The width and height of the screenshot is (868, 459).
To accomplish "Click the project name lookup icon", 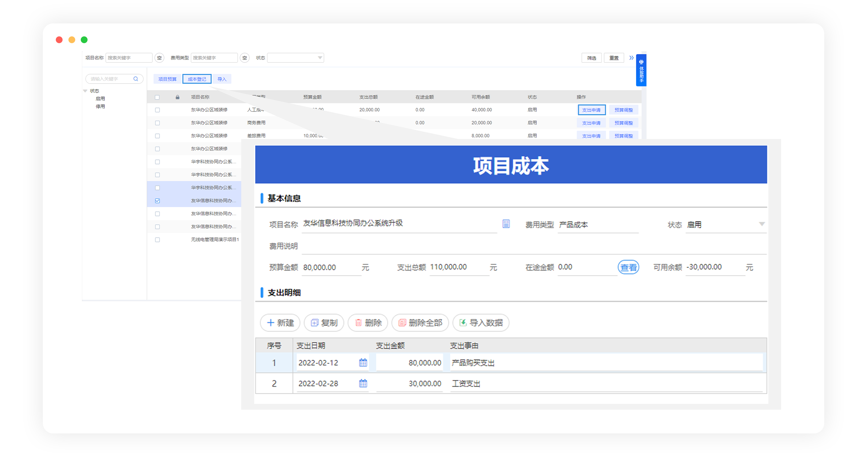I will [506, 224].
